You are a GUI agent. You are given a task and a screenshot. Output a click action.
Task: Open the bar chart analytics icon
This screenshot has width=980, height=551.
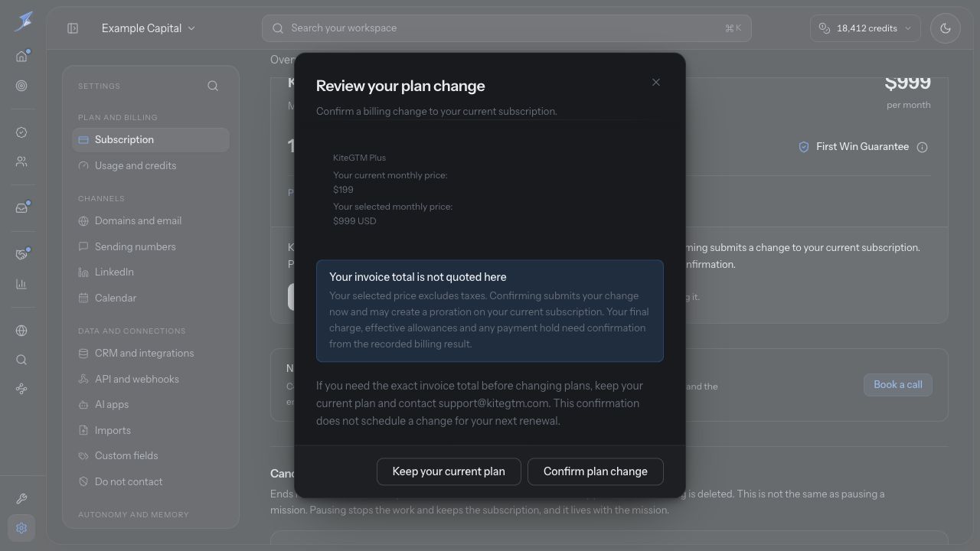[x=21, y=284]
